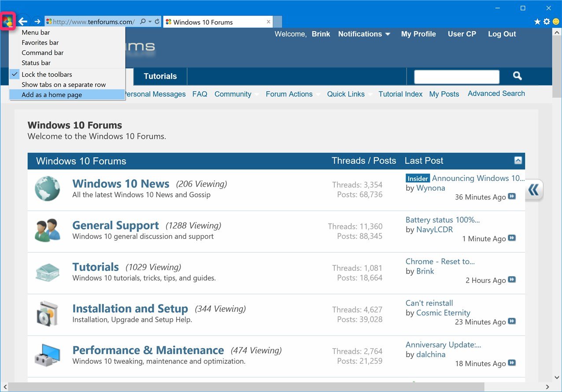
Task: Open Anniversary Update thread
Action: tap(443, 345)
